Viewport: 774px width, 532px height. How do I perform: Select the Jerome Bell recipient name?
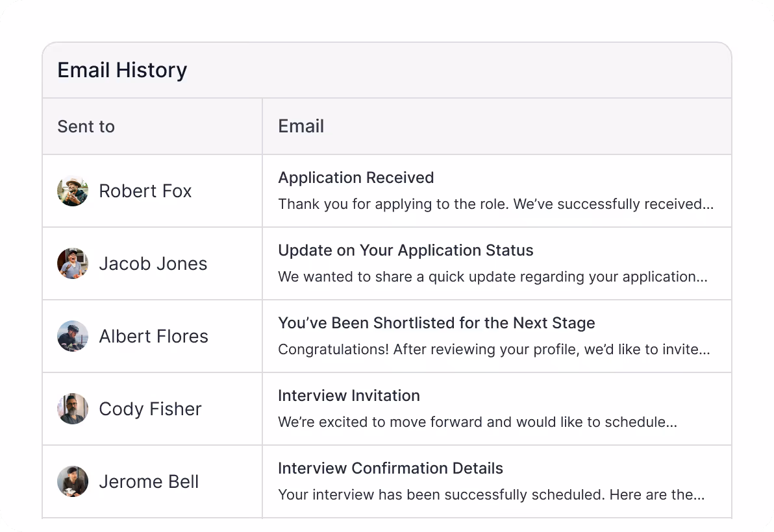(149, 481)
